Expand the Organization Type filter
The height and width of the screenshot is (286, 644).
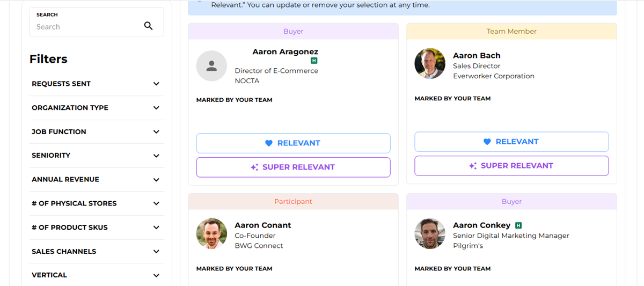pos(156,108)
